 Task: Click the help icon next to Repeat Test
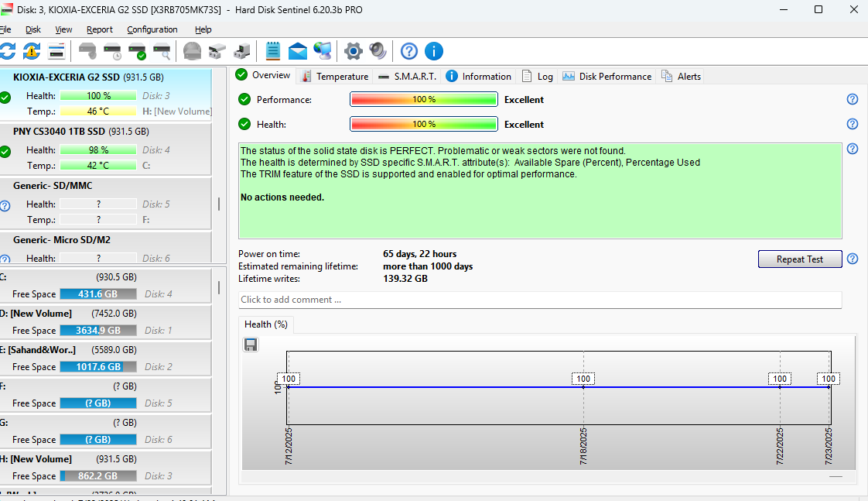(853, 259)
